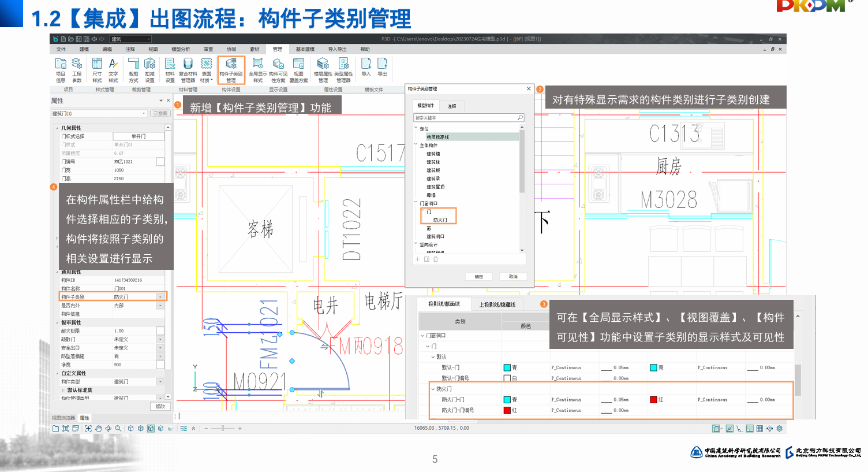Open 构件子类别管理 tool in ribbon
Image resolution: width=868 pixels, height=472 pixels.
click(x=231, y=70)
